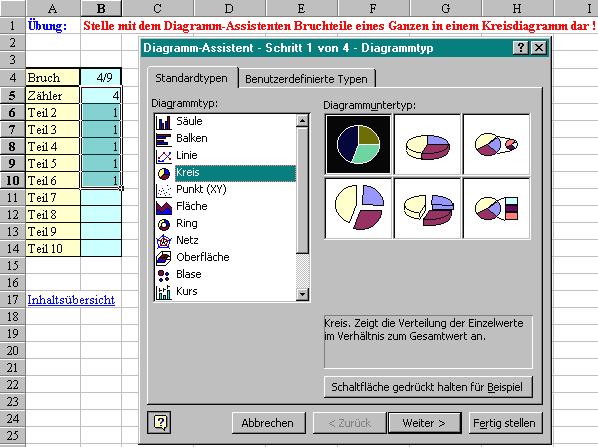This screenshot has width=598, height=447.
Task: Click the Weiter > button
Action: tap(424, 423)
